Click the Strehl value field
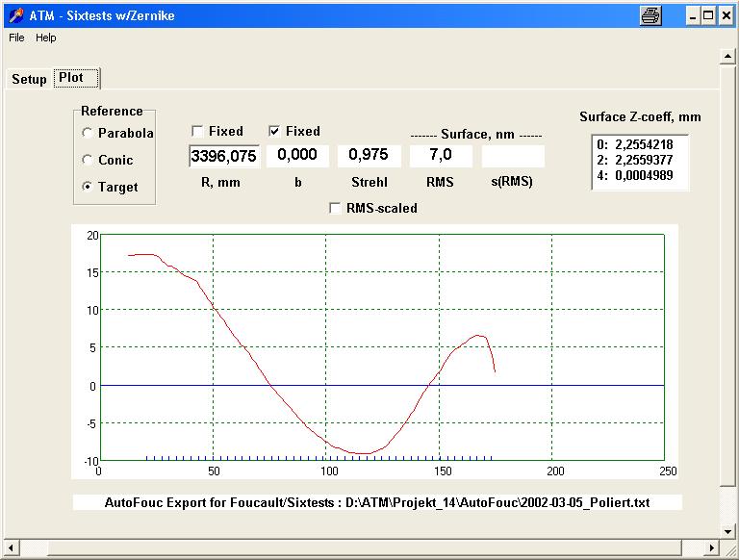 369,156
